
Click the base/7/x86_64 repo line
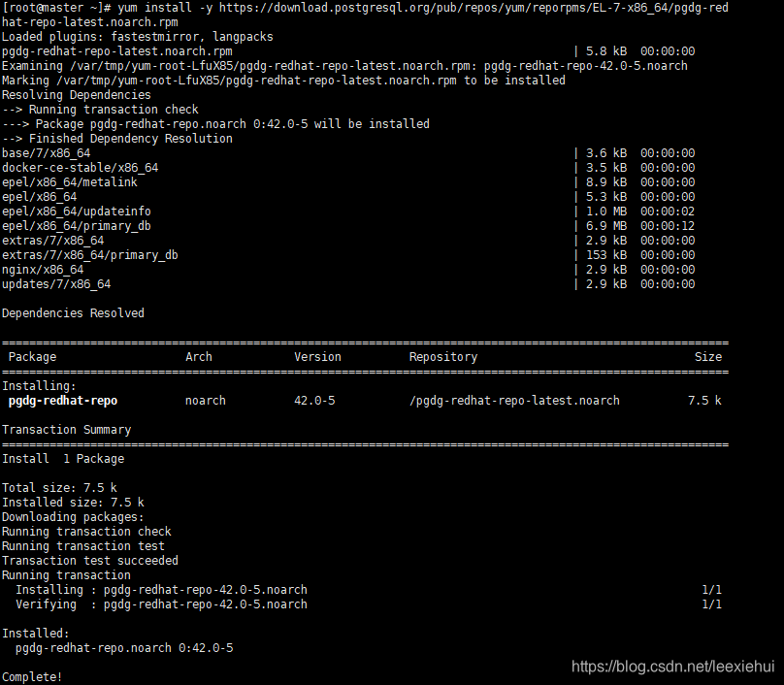coord(348,153)
